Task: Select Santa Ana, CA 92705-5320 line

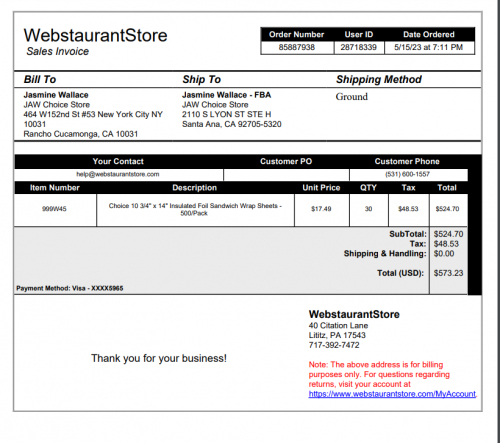Action: click(232, 124)
